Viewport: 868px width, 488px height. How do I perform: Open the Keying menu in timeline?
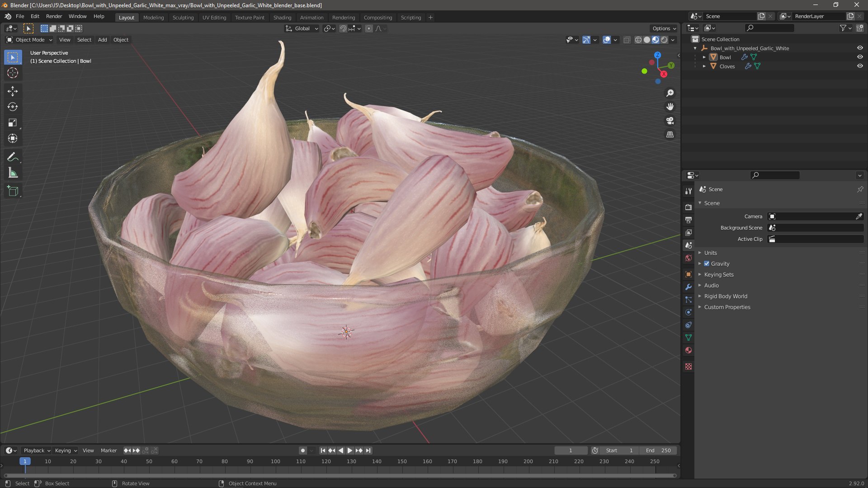pos(66,450)
